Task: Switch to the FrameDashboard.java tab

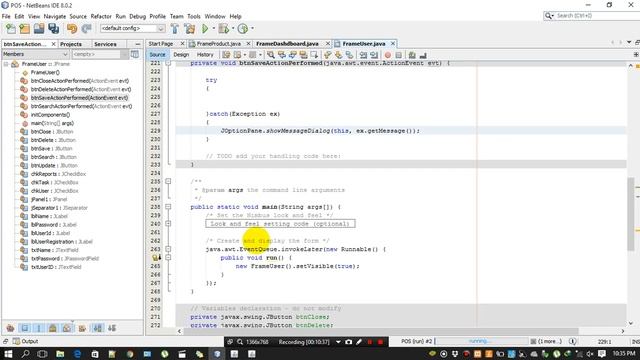Action: 287,44
